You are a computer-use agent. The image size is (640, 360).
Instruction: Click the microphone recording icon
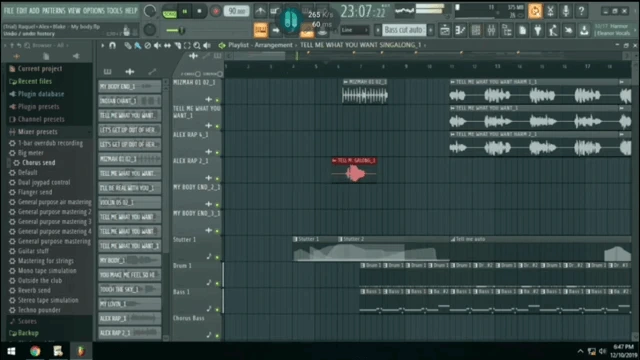(x=566, y=11)
